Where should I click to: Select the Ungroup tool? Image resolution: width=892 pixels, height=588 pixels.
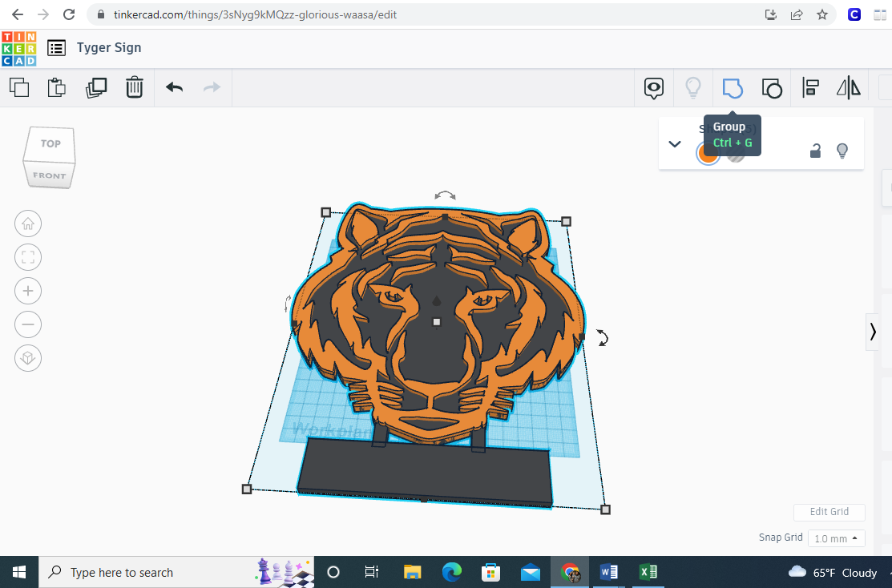772,88
